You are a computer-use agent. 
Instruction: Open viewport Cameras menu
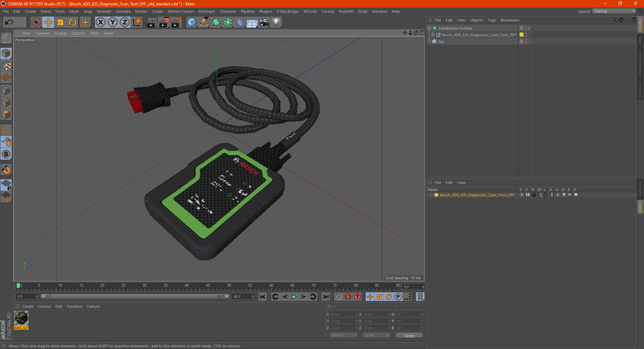42,33
